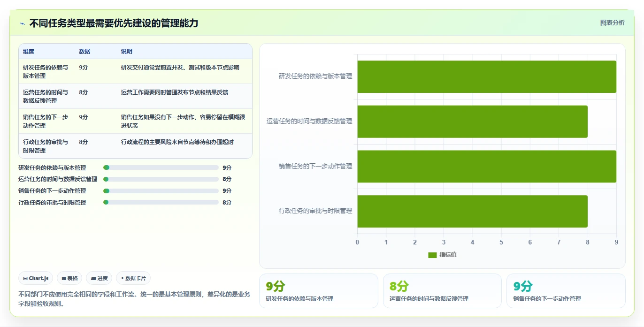Click the progress bar for 销售任务的下一步动作管理
This screenshot has height=327, width=644.
point(161,191)
